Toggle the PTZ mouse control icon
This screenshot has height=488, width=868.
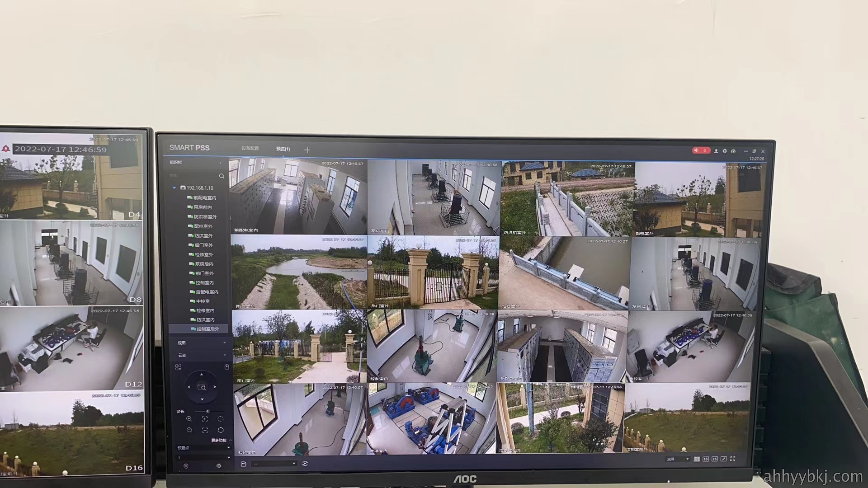227,367
